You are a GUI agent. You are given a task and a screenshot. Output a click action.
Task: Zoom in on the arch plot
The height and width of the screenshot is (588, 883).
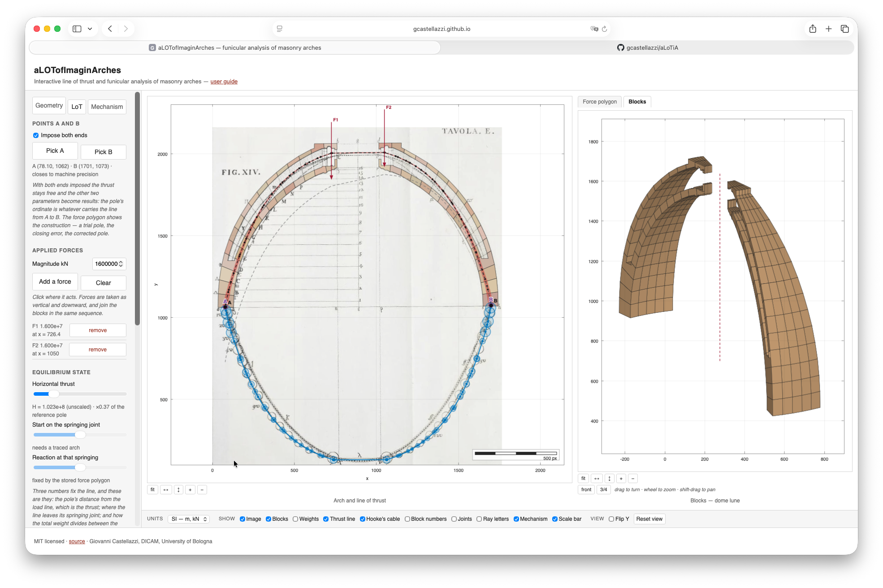[x=190, y=490]
